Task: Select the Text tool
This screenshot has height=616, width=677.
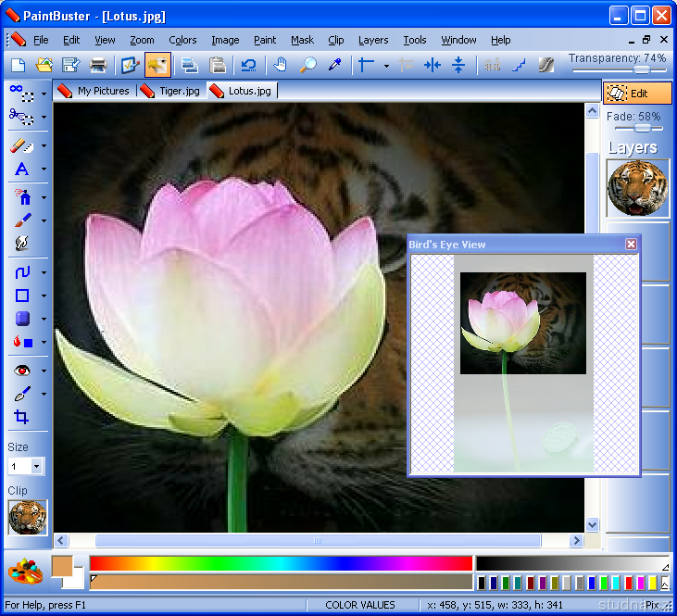Action: pyautogui.click(x=21, y=170)
